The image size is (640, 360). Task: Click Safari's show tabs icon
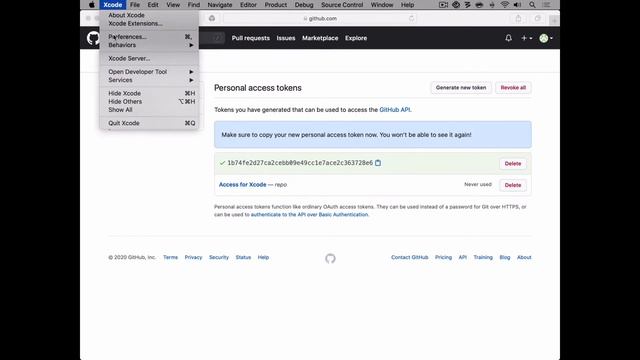coord(538,18)
